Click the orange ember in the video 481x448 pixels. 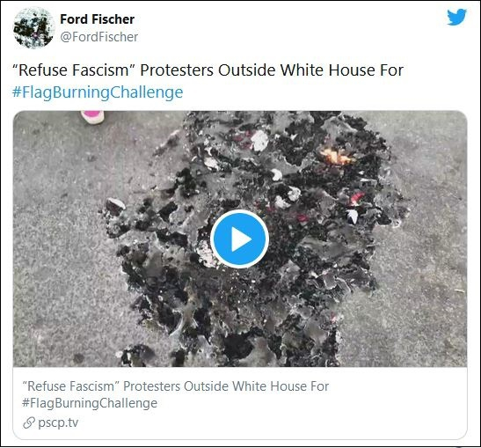(337, 157)
